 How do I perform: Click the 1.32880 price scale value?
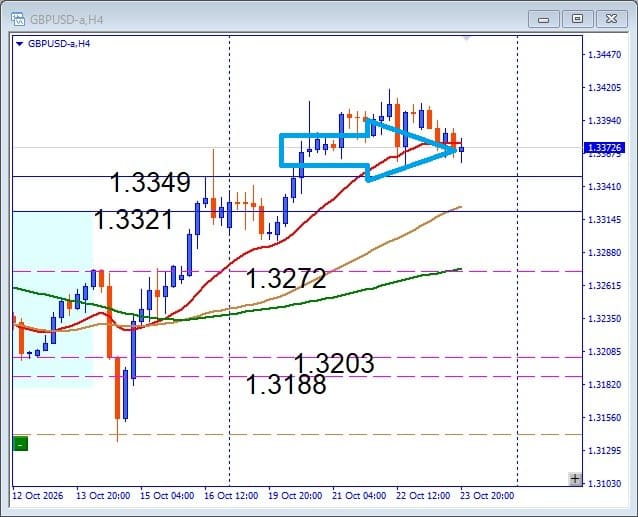pos(605,253)
